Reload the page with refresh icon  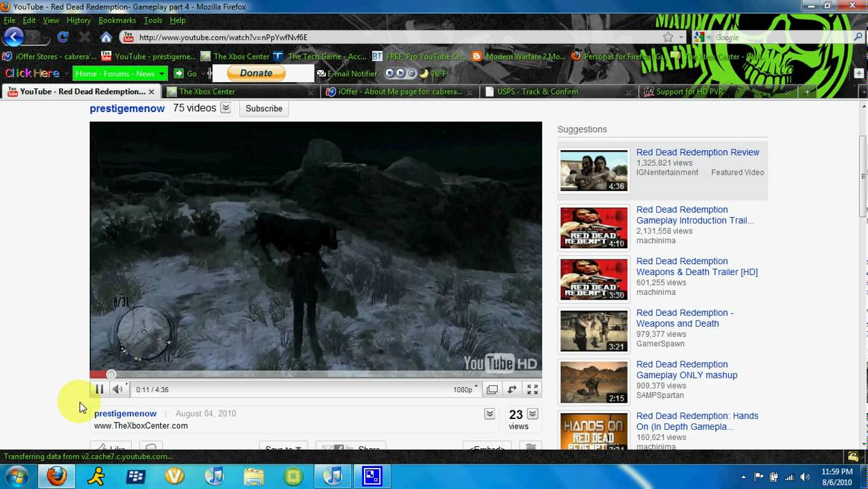(x=63, y=37)
